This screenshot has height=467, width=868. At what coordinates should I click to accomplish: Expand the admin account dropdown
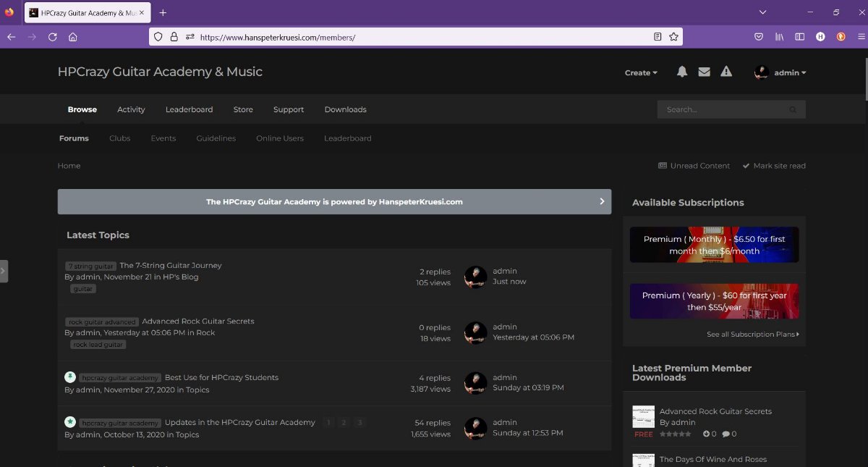(790, 72)
